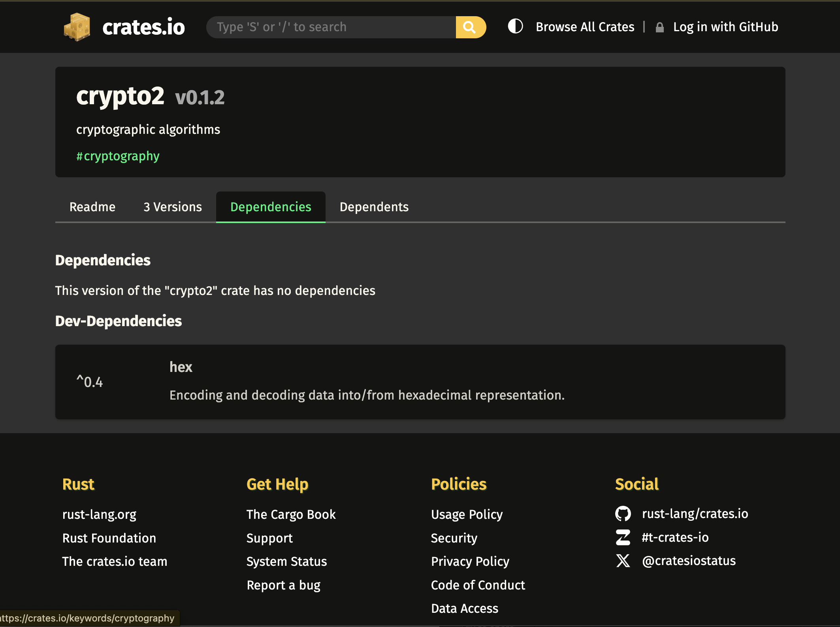This screenshot has height=627, width=840.
Task: Click the no dependencies message text
Action: tap(215, 291)
